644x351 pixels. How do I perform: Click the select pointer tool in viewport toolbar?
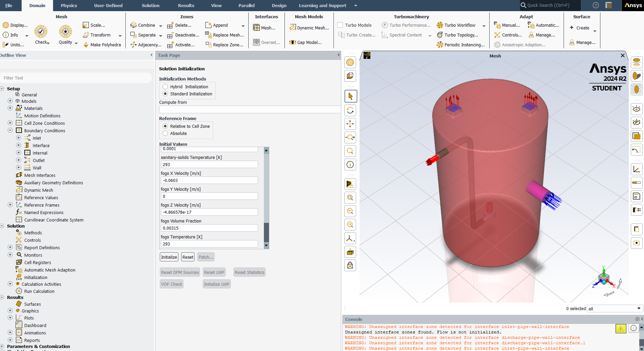point(350,96)
